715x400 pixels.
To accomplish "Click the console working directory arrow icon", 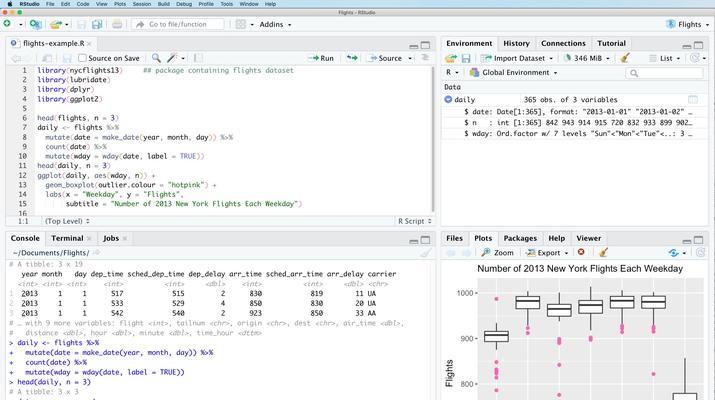I will click(96, 252).
